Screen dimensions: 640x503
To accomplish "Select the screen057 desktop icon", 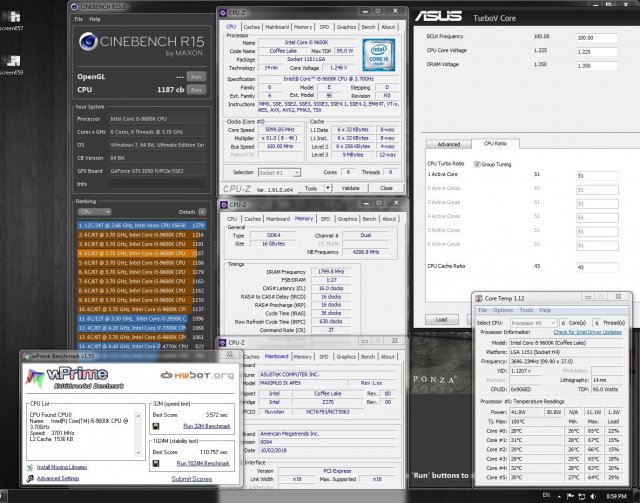I will 12,20.
